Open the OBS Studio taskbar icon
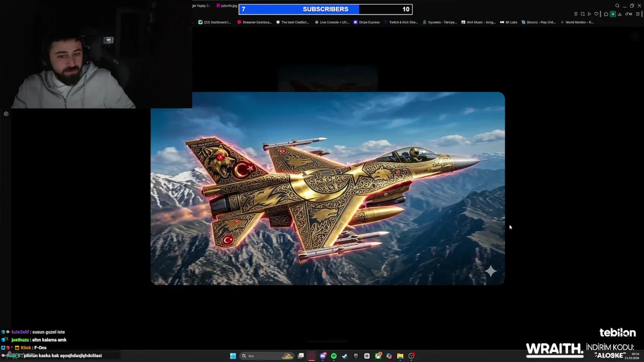 (x=411, y=356)
